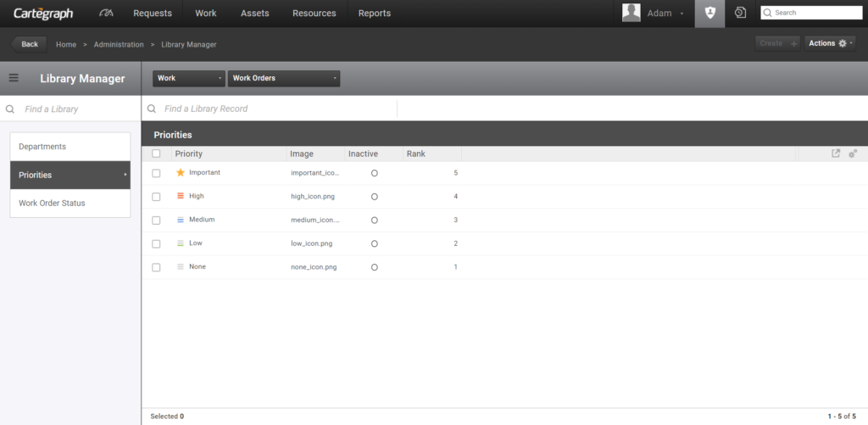
Task: Toggle Inactive radio for the Medium priority
Action: [375, 220]
